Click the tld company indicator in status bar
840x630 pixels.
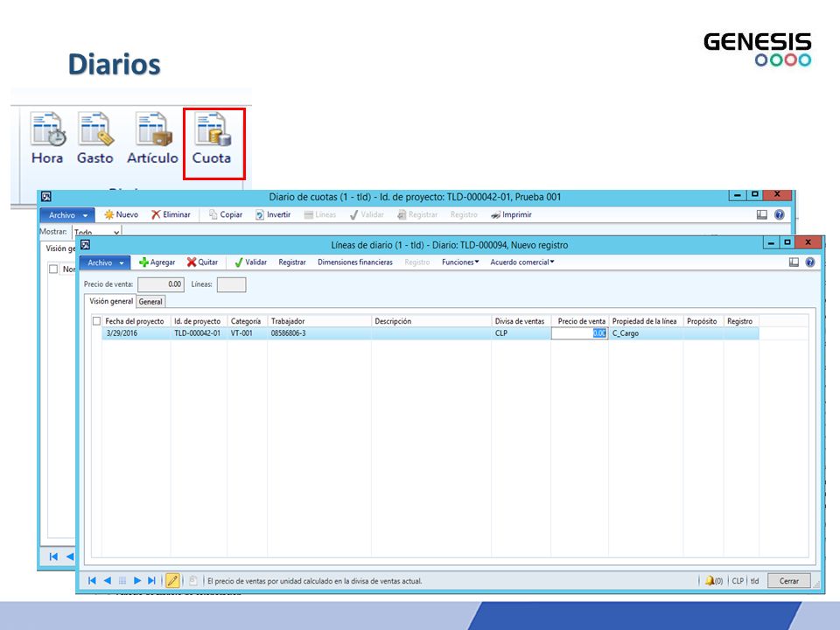click(755, 581)
